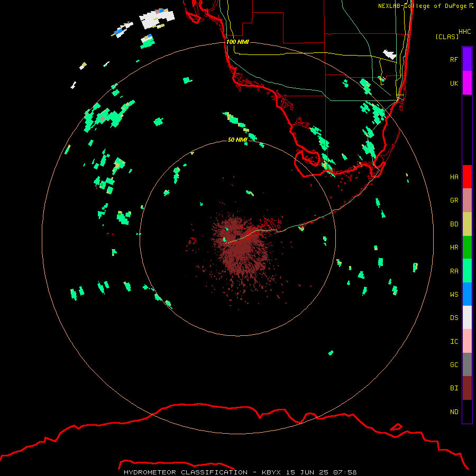
Task: Click the WS legend label
Action: [454, 294]
